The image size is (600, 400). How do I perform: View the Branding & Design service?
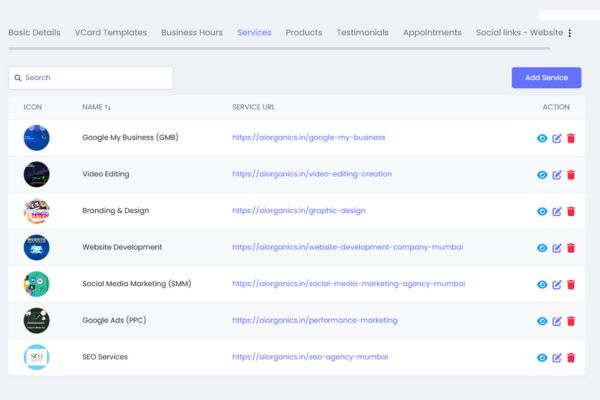[x=542, y=211]
